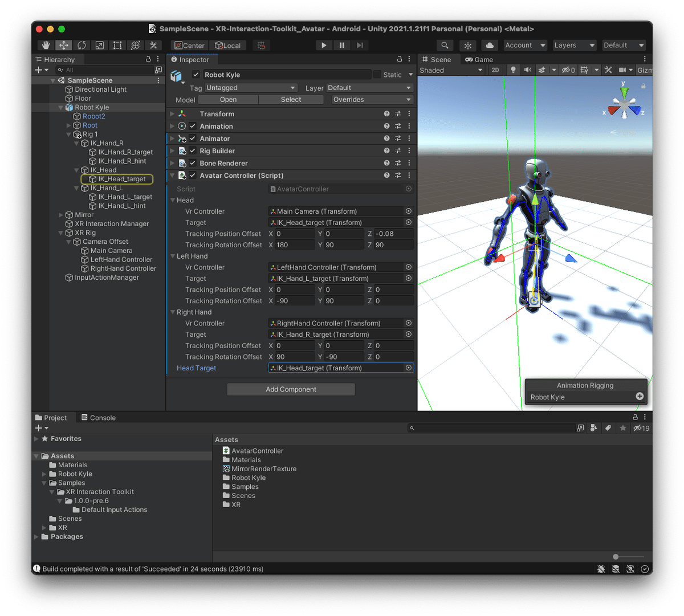Pause the game playback

[x=341, y=45]
